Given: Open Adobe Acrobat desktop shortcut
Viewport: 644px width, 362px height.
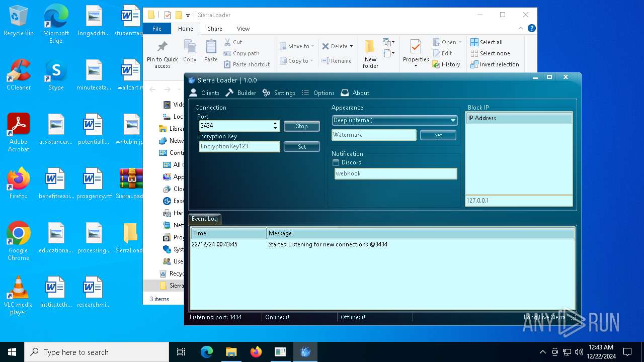Looking at the screenshot, I should [19, 132].
